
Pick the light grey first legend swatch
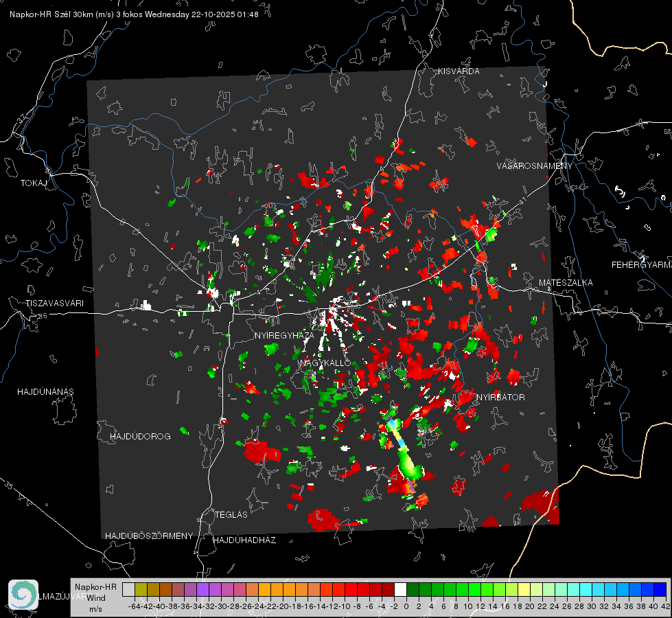[x=128, y=589]
